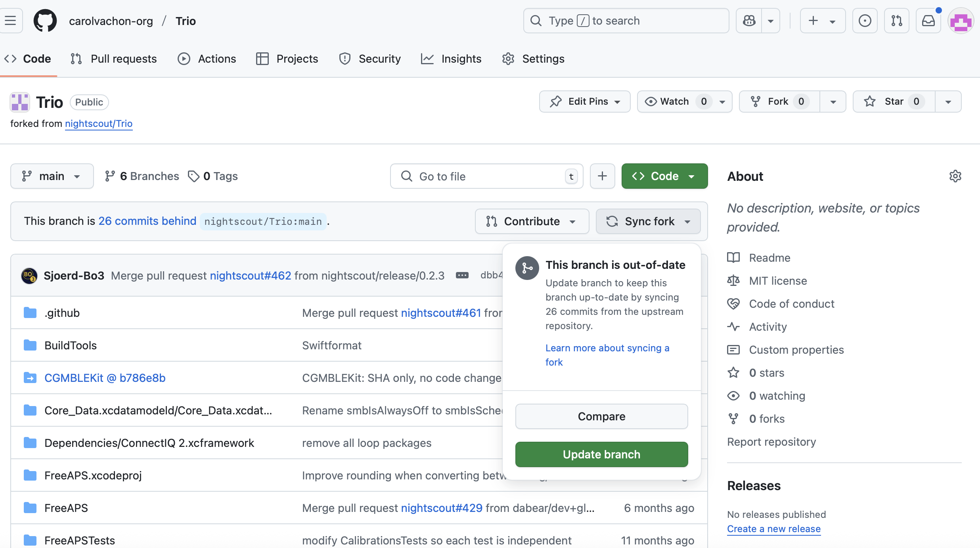View the 0 Tags list

(213, 176)
